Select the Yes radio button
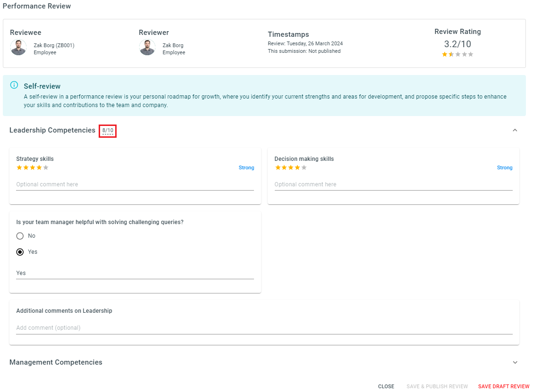Image resolution: width=533 pixels, height=392 pixels. (20, 252)
